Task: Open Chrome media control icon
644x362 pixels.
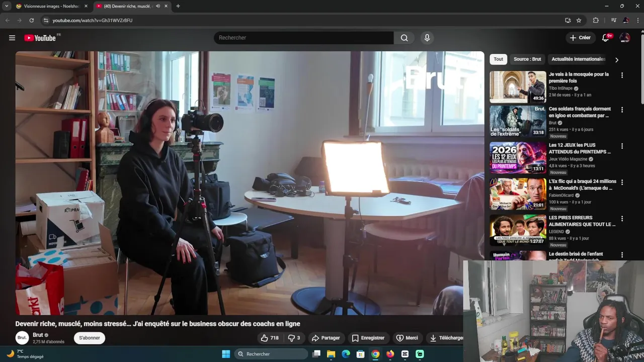Action: point(613,20)
